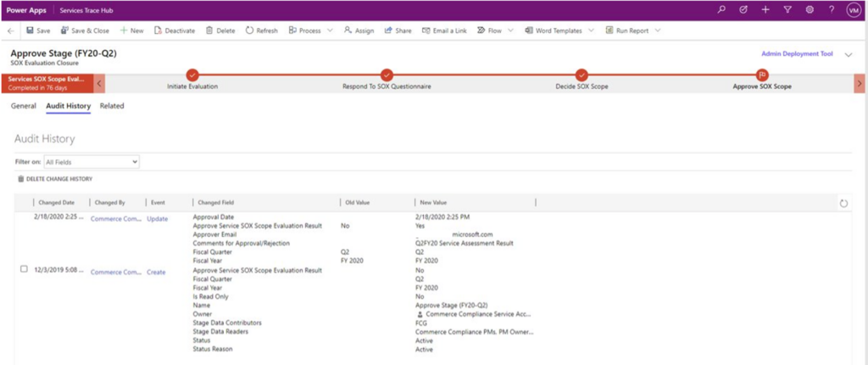Refresh the record from command bar
Viewport: 868px width, 365px height.
(x=261, y=31)
